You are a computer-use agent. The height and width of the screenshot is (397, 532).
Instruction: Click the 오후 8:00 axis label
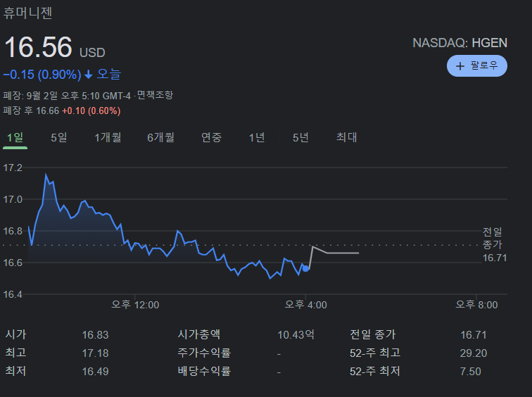tap(476, 305)
